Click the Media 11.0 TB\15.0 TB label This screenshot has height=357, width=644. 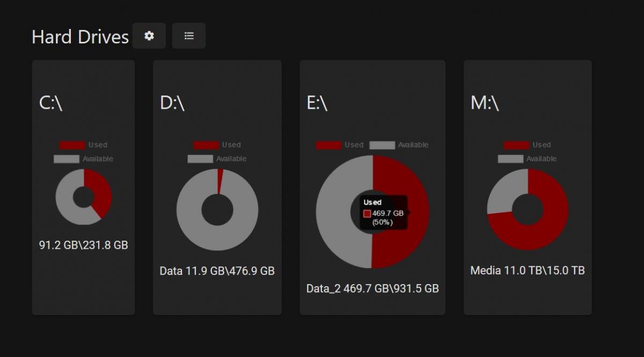point(527,270)
